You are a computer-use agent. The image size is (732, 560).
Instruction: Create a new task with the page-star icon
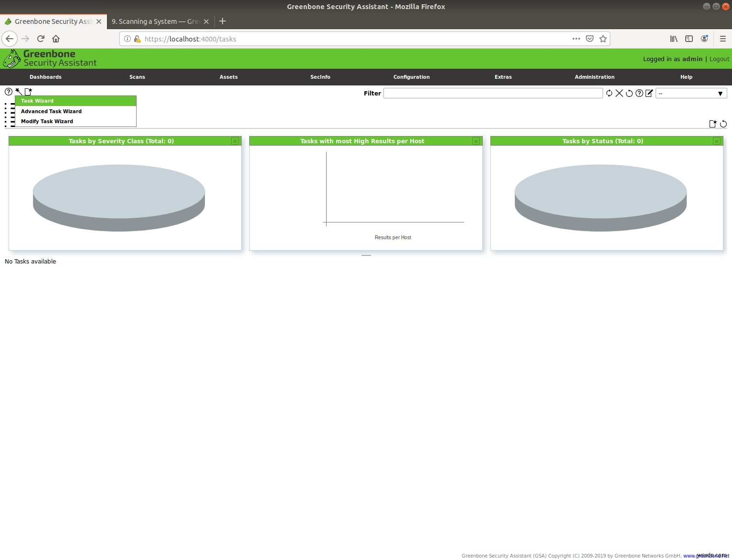[28, 91]
